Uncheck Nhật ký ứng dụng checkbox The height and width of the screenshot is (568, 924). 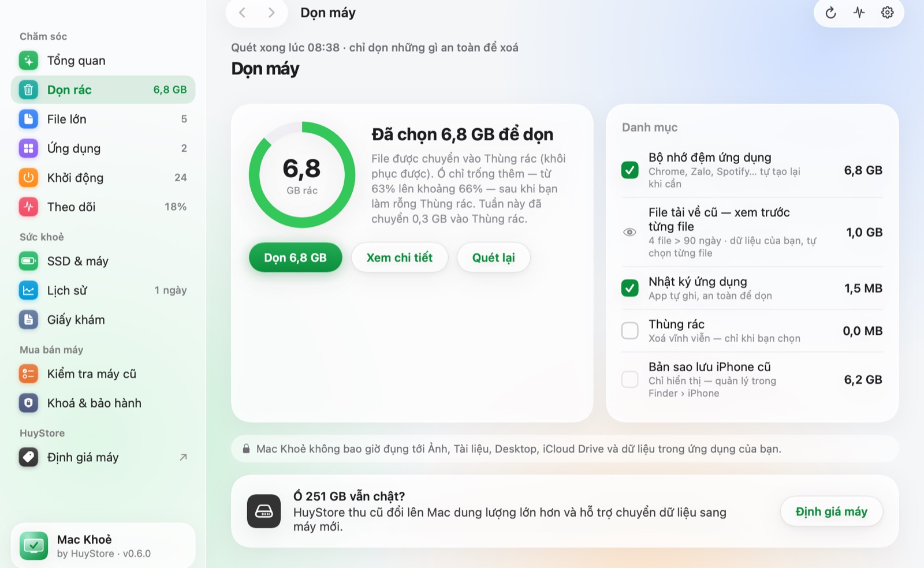630,288
